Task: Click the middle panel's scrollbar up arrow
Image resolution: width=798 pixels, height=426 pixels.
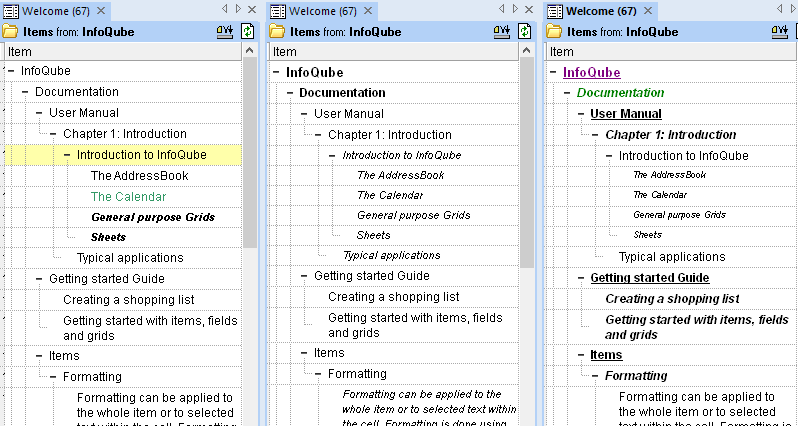Action: [526, 50]
